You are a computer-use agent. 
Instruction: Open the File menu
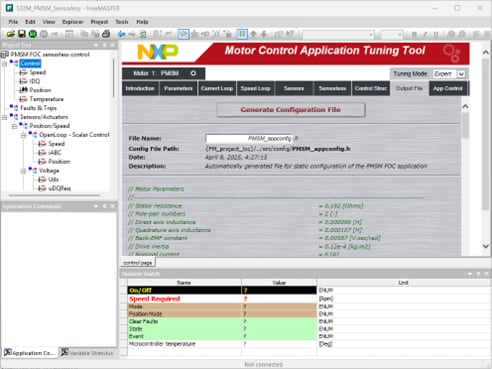13,22
